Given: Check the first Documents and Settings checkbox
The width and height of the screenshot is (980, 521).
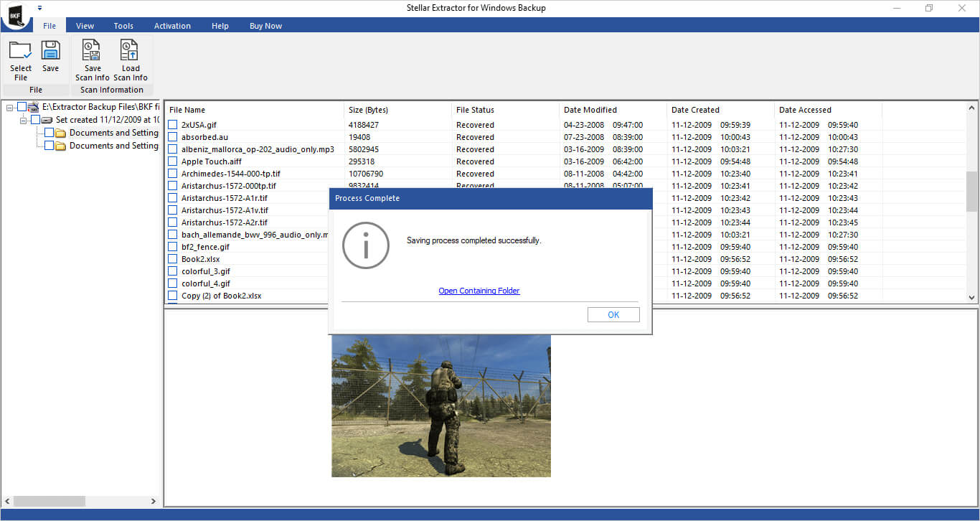Looking at the screenshot, I should coord(49,133).
